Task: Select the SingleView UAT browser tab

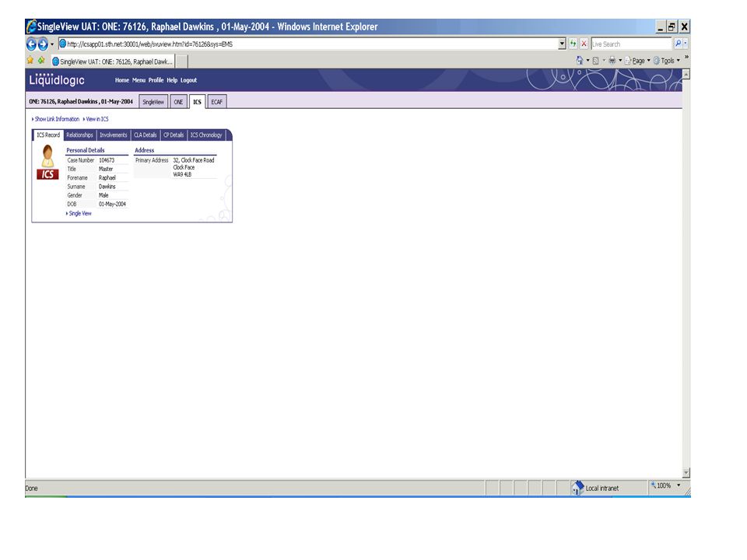Action: click(x=112, y=61)
